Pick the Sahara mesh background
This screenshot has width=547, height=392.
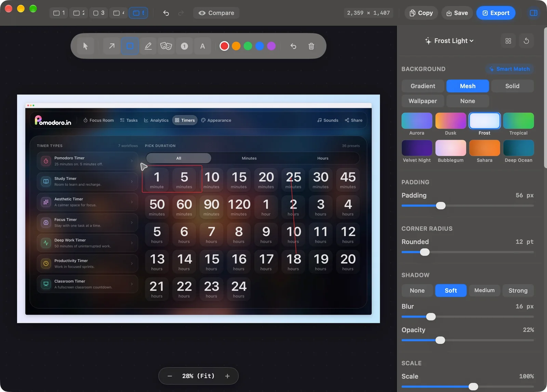click(484, 148)
